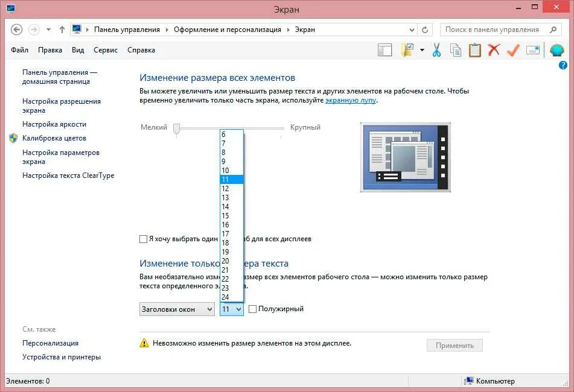Click the Paste clipboard icon

475,50
